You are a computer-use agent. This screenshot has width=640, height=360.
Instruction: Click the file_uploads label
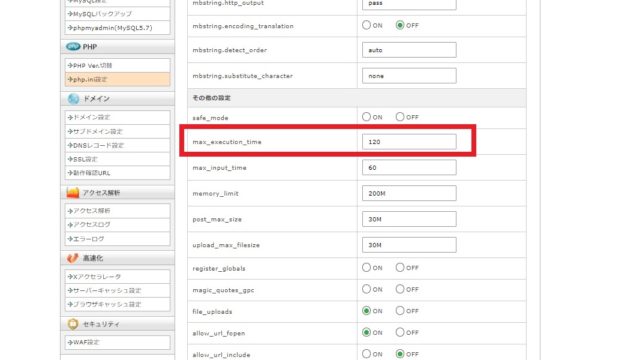click(x=212, y=312)
